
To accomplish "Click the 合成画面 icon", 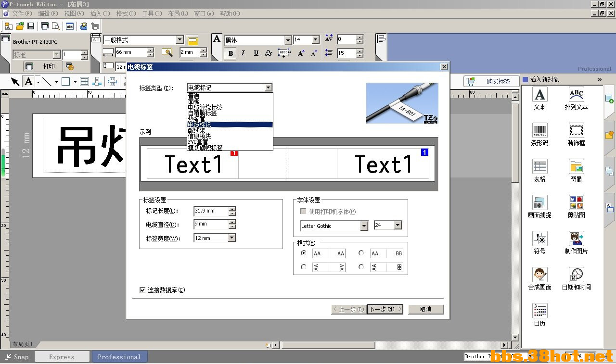I will (540, 279).
